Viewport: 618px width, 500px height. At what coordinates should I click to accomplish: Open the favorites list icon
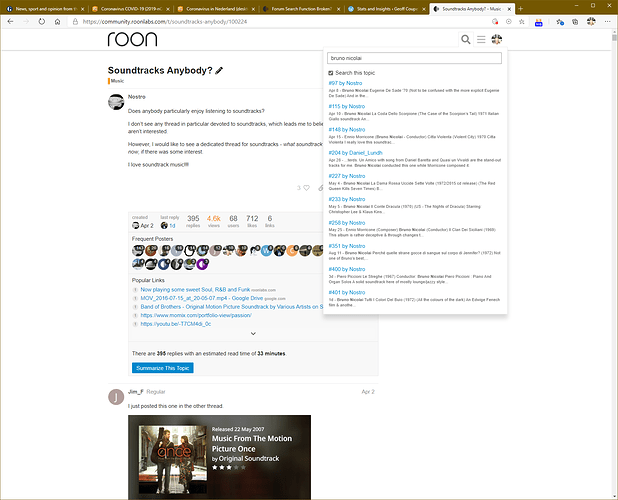(x=560, y=22)
